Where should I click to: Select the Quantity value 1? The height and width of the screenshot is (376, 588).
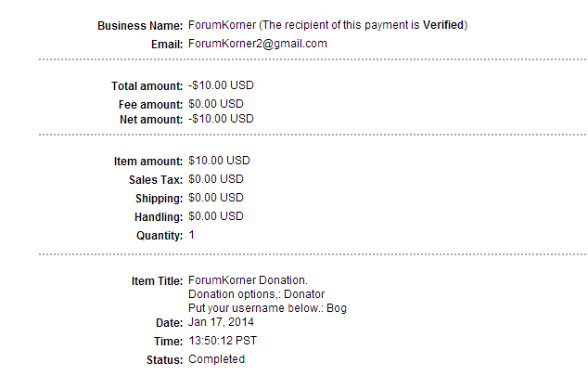191,235
